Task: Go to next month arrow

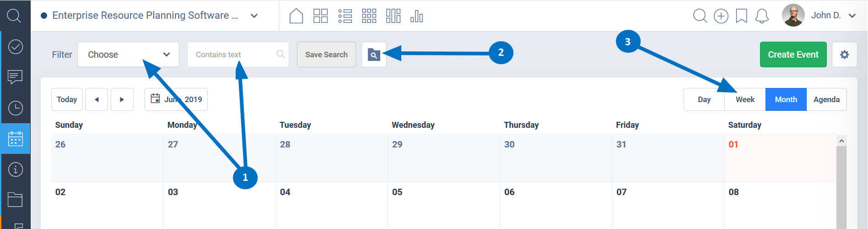Action: pyautogui.click(x=122, y=99)
